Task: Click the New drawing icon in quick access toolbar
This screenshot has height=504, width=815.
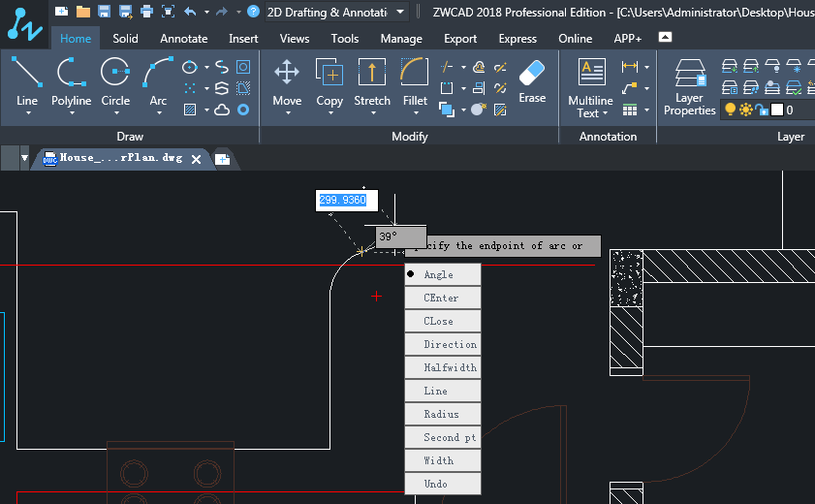Action: (61, 11)
